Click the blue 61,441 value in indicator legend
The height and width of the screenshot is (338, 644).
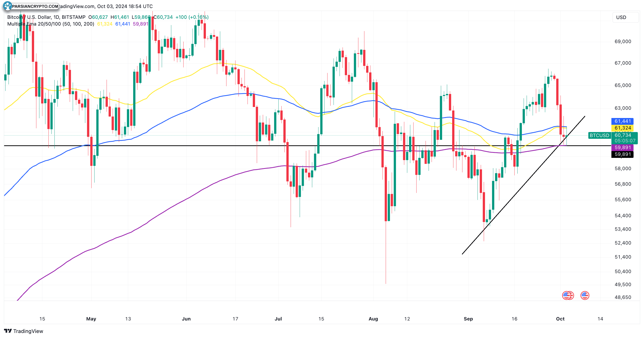click(123, 24)
